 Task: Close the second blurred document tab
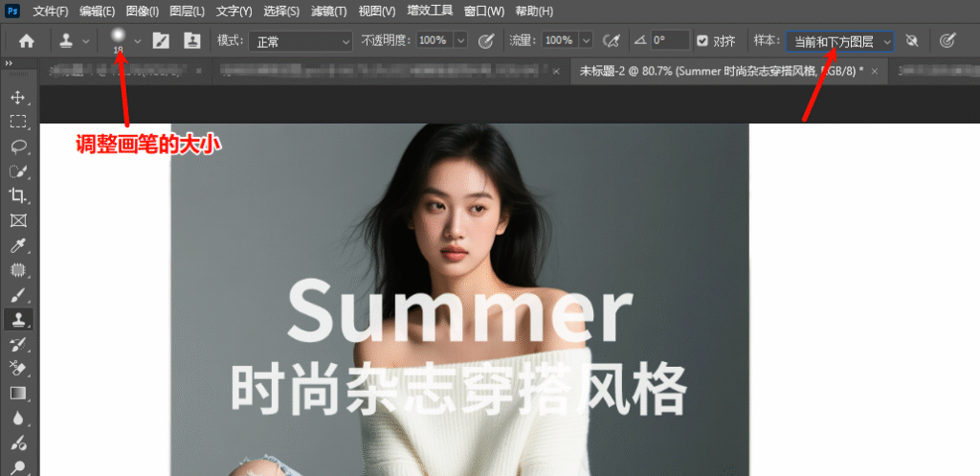556,72
